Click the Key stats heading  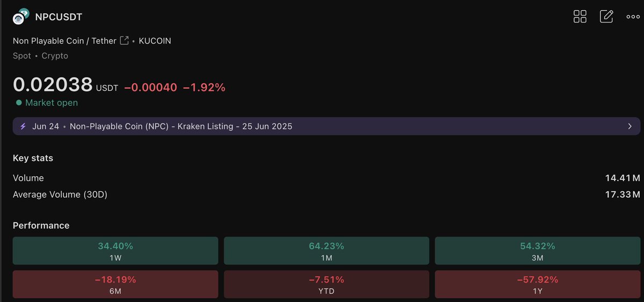pyautogui.click(x=33, y=158)
